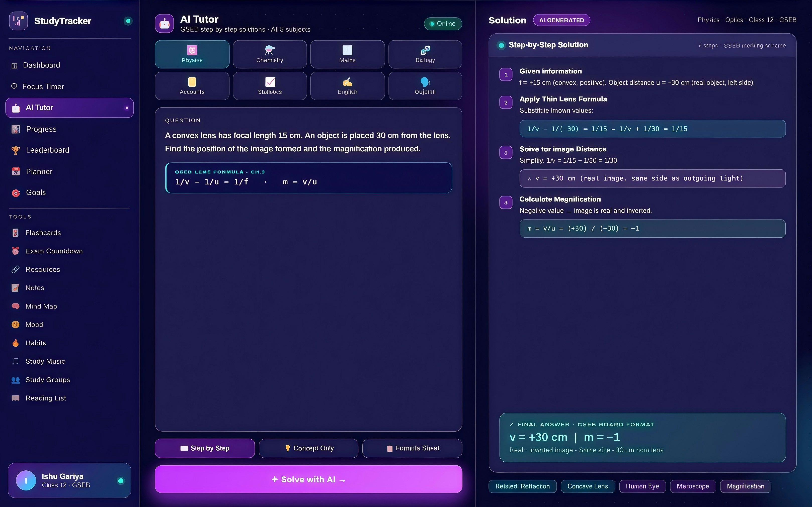Open the AI GENERATED dropdown badge

(562, 20)
